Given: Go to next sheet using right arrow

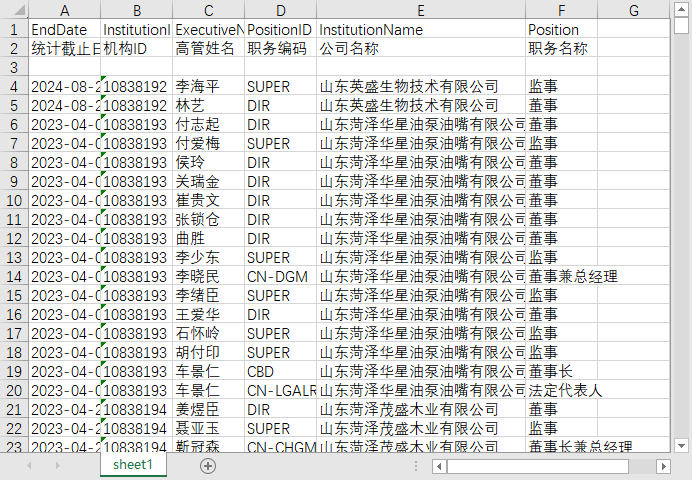Looking at the screenshot, I should point(57,465).
